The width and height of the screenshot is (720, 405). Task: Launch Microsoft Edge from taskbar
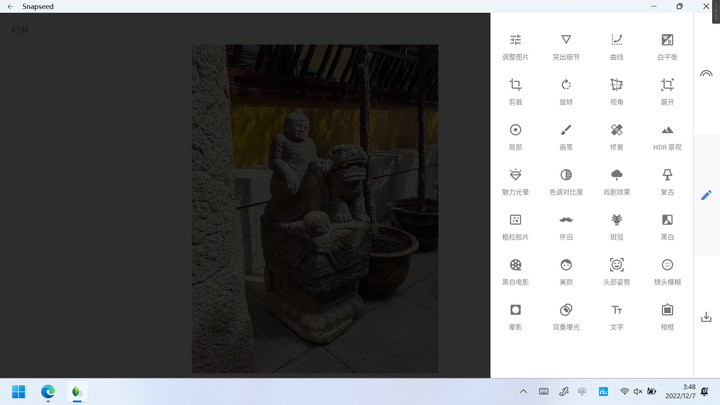(48, 392)
